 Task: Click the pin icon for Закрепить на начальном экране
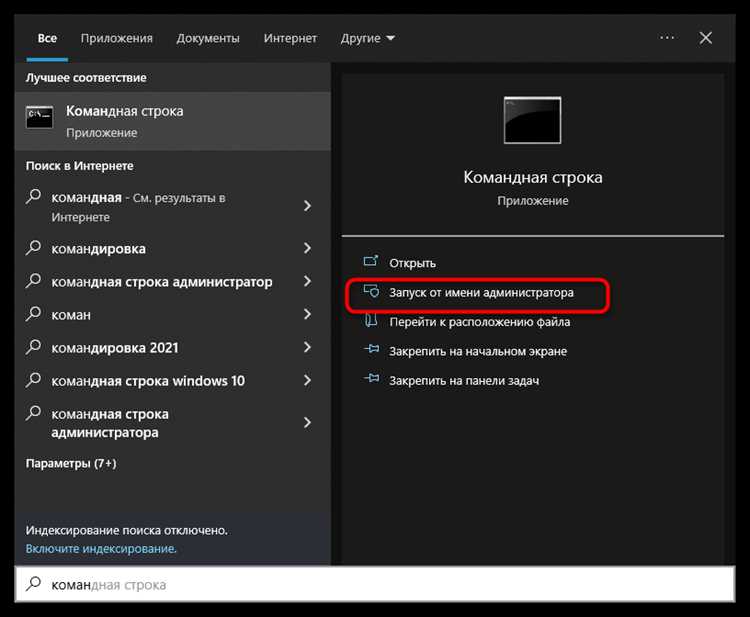coord(371,350)
